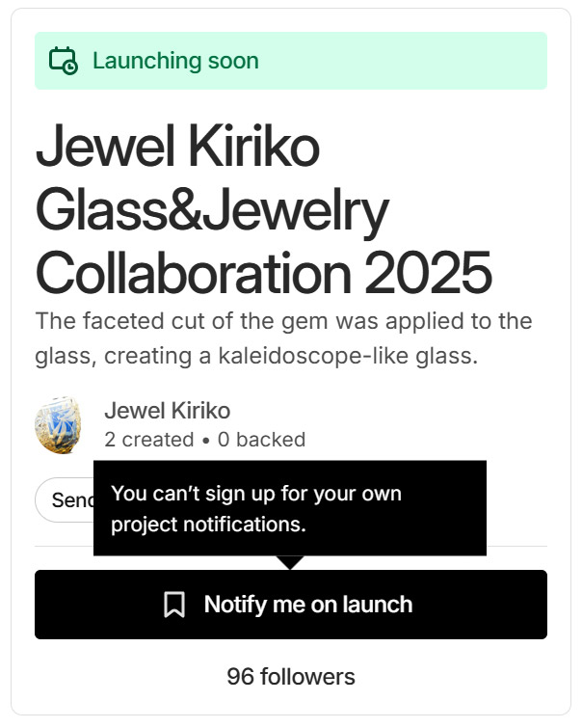Screen dimensions: 582x728
Task: Select the green Launching soon status banner
Action: [291, 61]
